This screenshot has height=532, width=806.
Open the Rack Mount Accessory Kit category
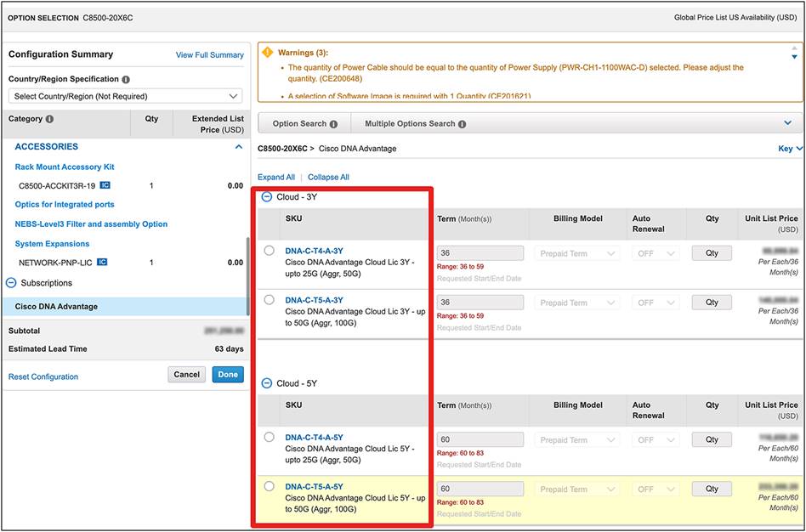[65, 167]
